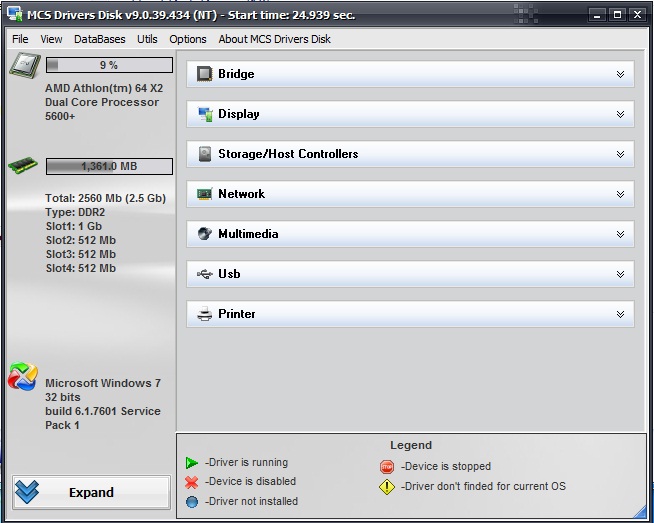The height and width of the screenshot is (523, 654).
Task: Click the Windows logo icon
Action: pyautogui.click(x=23, y=376)
